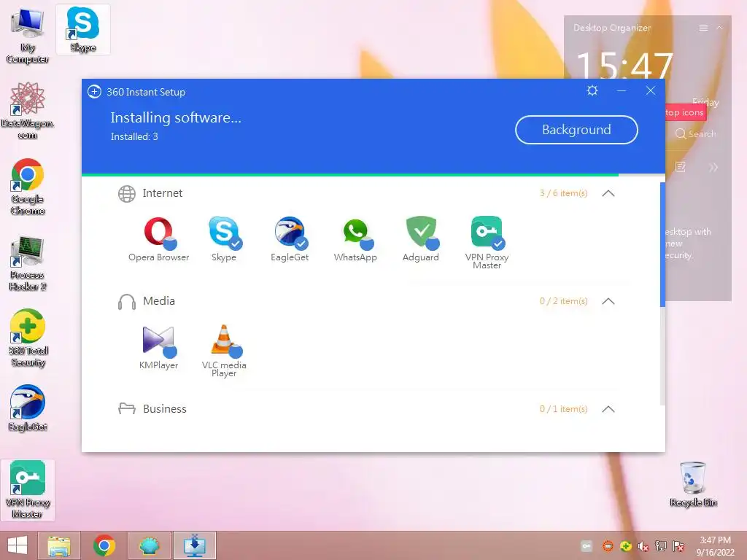Open the note icon in Desktop Organizer

click(x=681, y=167)
